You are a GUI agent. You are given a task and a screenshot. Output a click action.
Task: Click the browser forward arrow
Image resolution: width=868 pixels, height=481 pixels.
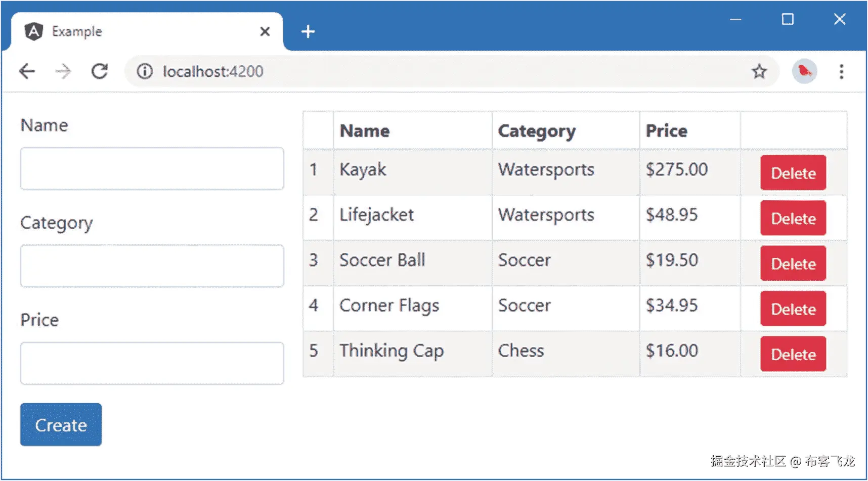pyautogui.click(x=63, y=71)
